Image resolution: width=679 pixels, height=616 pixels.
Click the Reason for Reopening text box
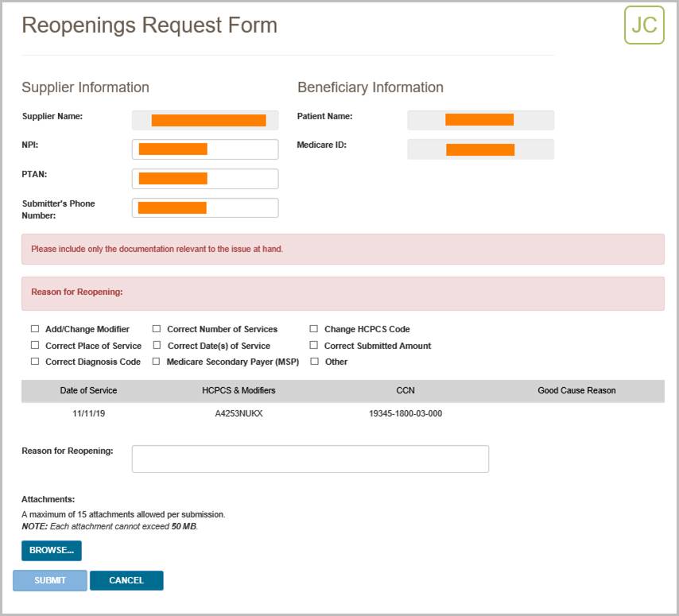(310, 458)
